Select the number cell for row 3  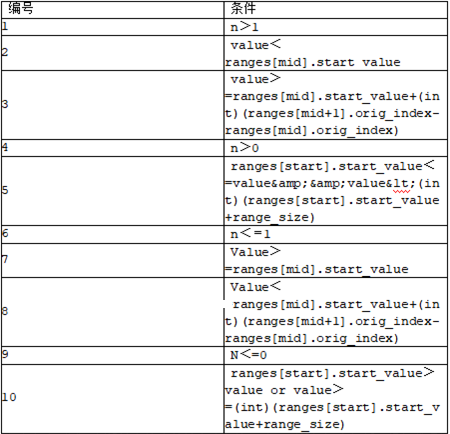tap(112, 105)
